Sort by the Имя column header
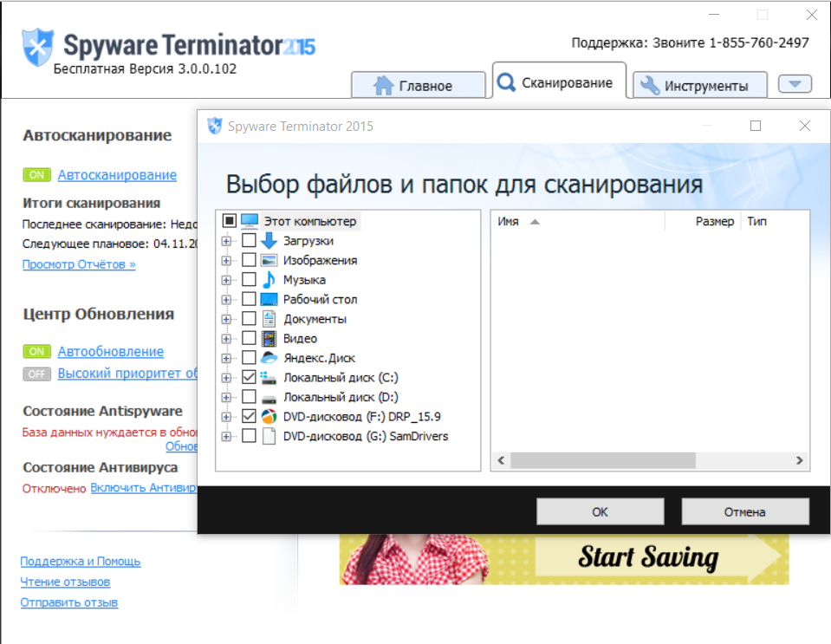This screenshot has width=831, height=644. point(578,222)
